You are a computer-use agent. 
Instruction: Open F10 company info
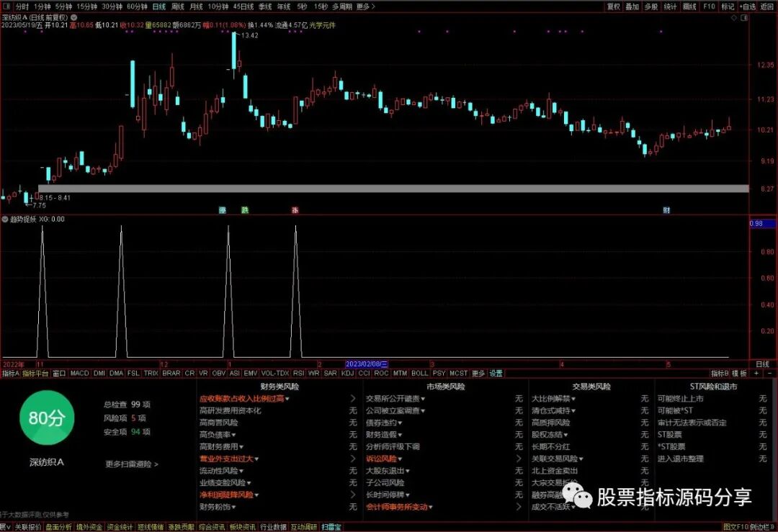pos(709,6)
